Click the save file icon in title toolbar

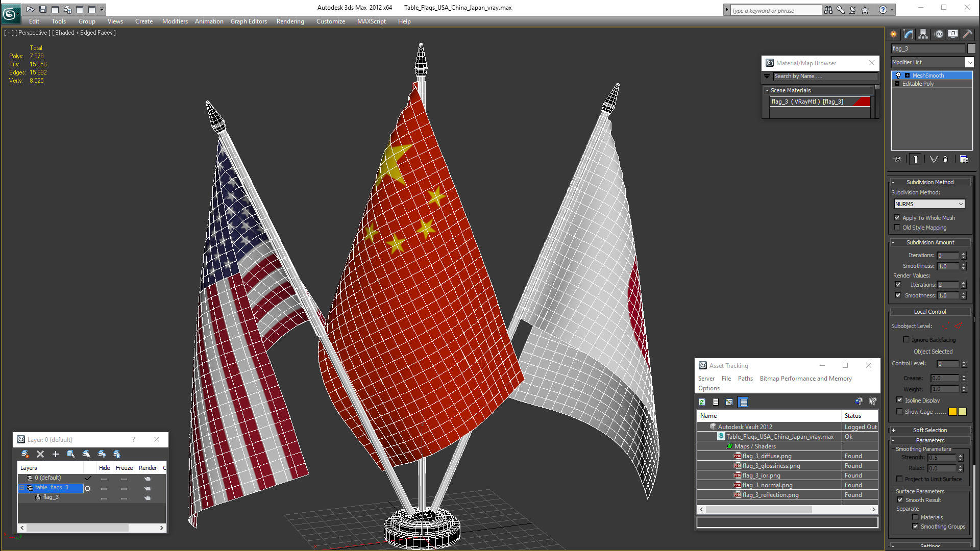pos(43,9)
